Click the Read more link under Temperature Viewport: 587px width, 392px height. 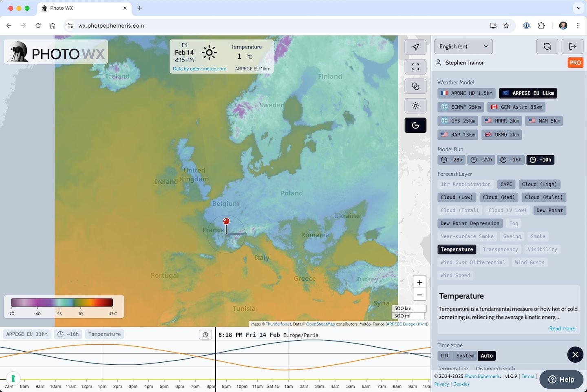[562, 328]
